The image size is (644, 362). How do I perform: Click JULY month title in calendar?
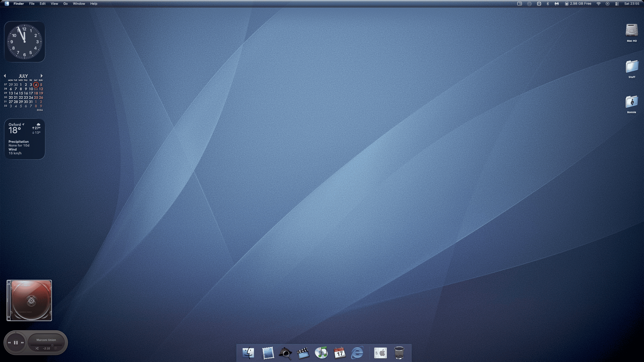(23, 76)
